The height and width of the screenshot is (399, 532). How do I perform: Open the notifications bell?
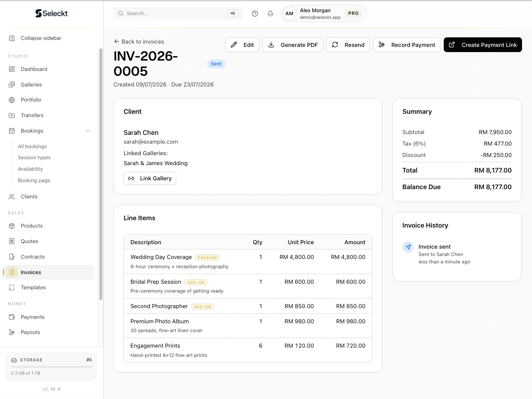[x=270, y=14]
